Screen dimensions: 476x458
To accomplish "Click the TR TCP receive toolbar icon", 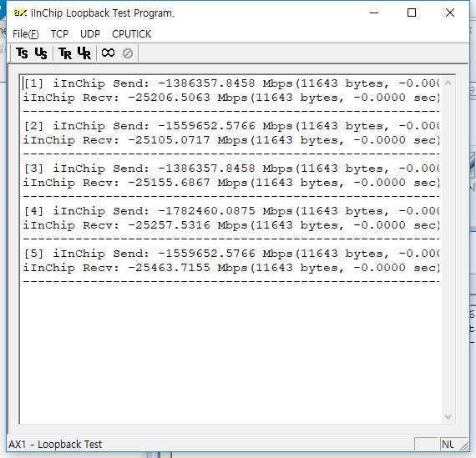I will point(65,53).
